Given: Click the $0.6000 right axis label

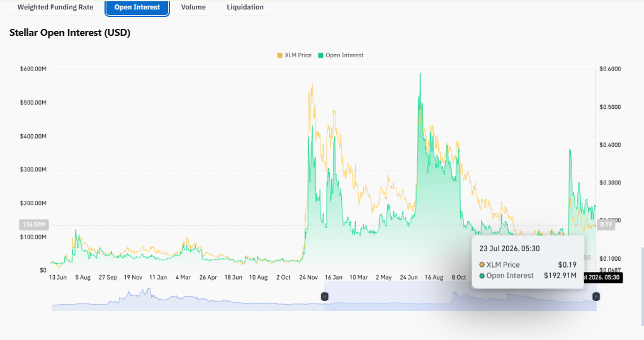Looking at the screenshot, I should [x=610, y=69].
